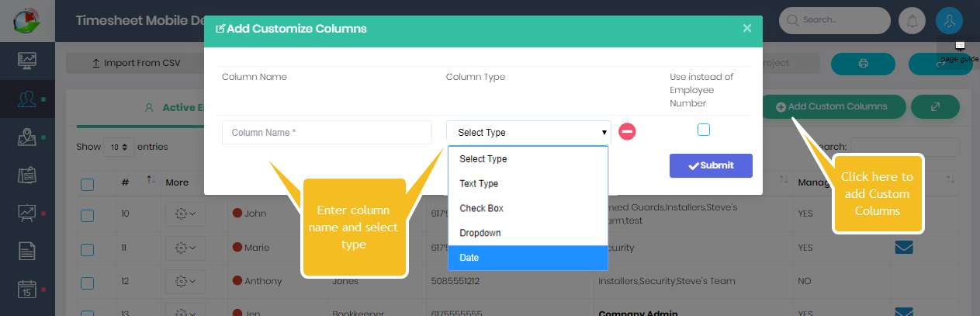This screenshot has height=316, width=980.
Task: Open the map location icon in the sidebar
Action: (x=27, y=137)
